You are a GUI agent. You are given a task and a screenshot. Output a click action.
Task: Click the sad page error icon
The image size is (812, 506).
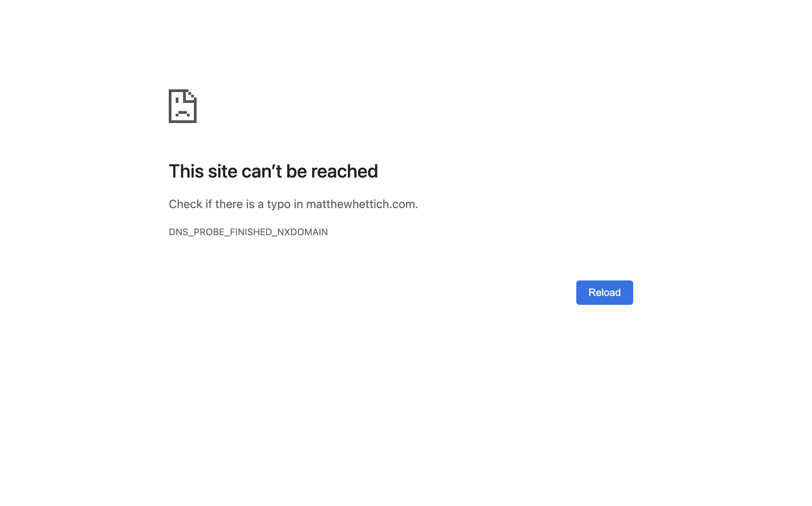coord(183,106)
